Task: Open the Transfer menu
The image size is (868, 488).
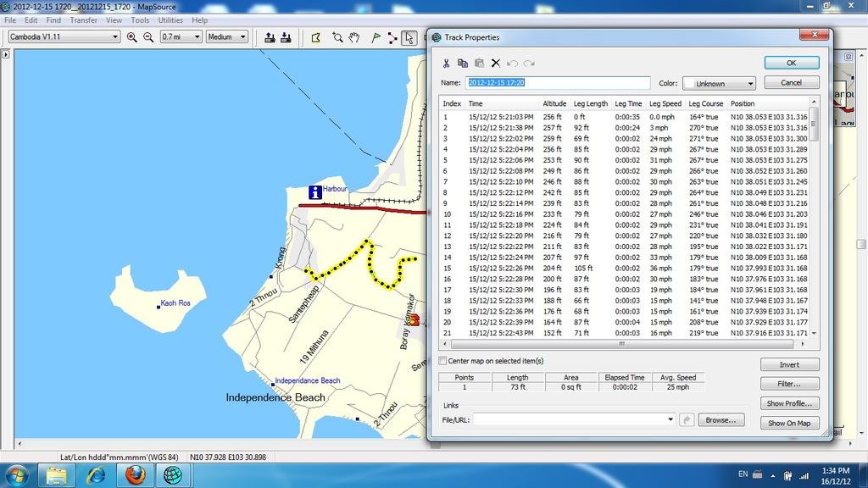Action: click(84, 20)
